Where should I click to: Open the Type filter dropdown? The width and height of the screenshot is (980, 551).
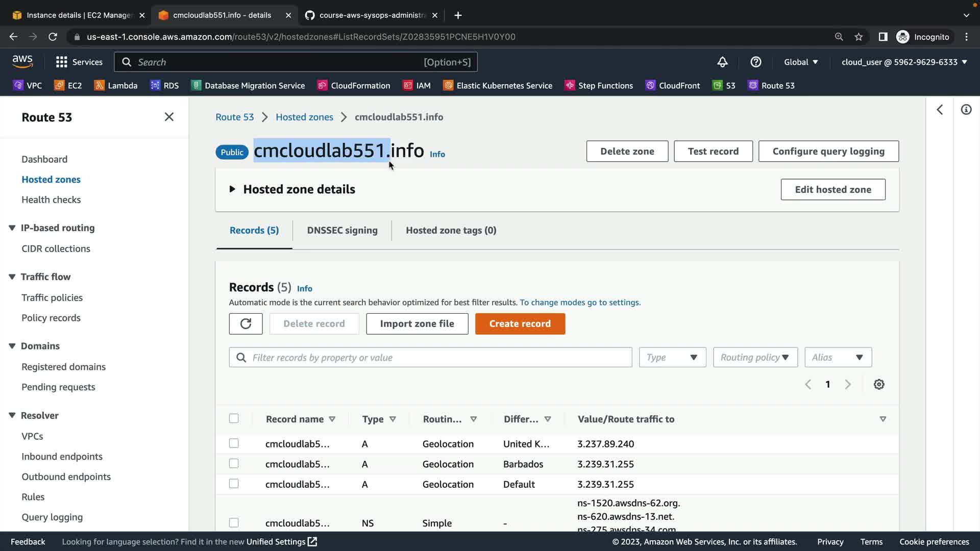point(672,358)
